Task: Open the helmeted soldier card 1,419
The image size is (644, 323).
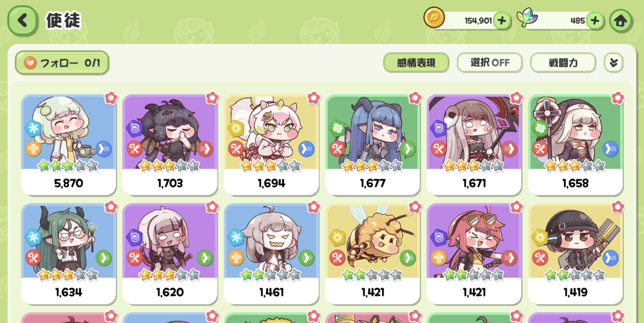Action: pyautogui.click(x=575, y=253)
